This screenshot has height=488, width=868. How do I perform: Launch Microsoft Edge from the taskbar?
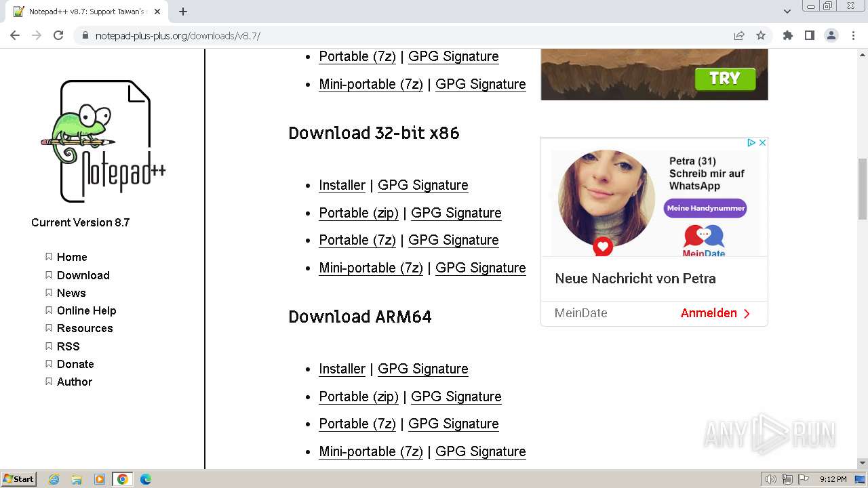point(145,479)
